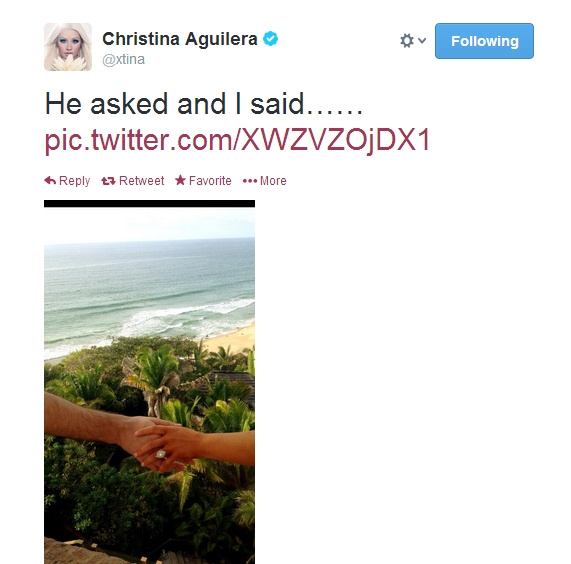Expand the chevron beside the gear
The width and height of the screenshot is (571, 564).
(422, 40)
